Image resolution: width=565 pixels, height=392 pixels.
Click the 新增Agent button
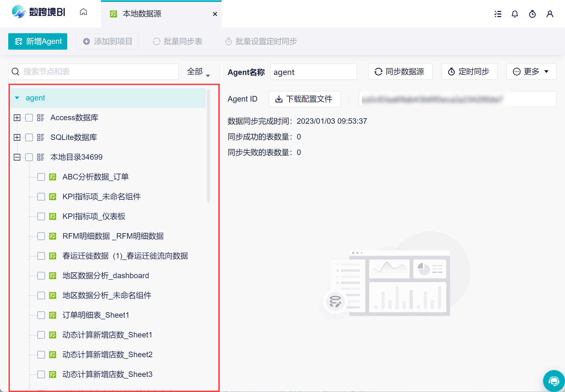tap(38, 41)
